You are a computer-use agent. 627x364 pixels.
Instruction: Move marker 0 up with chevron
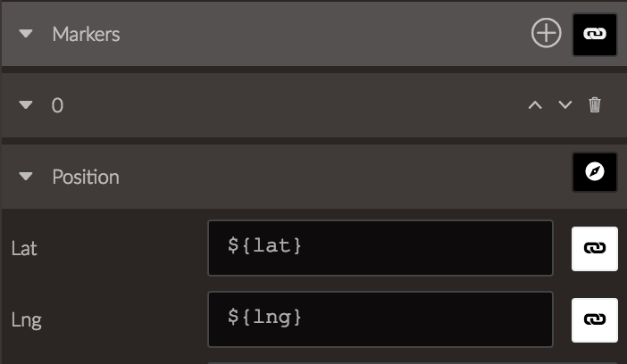[535, 105]
